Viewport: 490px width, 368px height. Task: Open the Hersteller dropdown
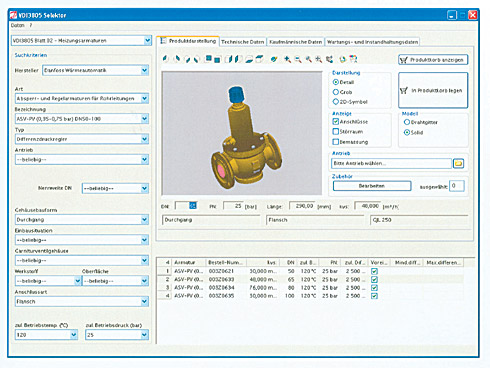(x=144, y=70)
